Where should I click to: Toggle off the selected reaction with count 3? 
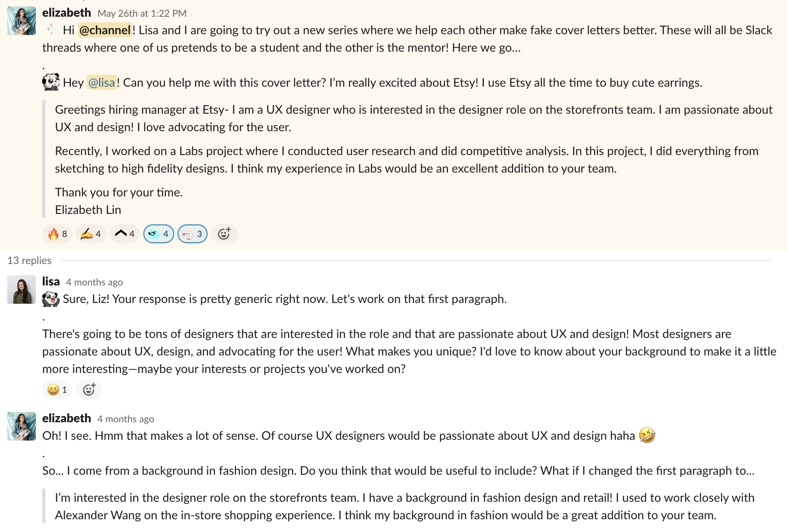click(x=192, y=234)
